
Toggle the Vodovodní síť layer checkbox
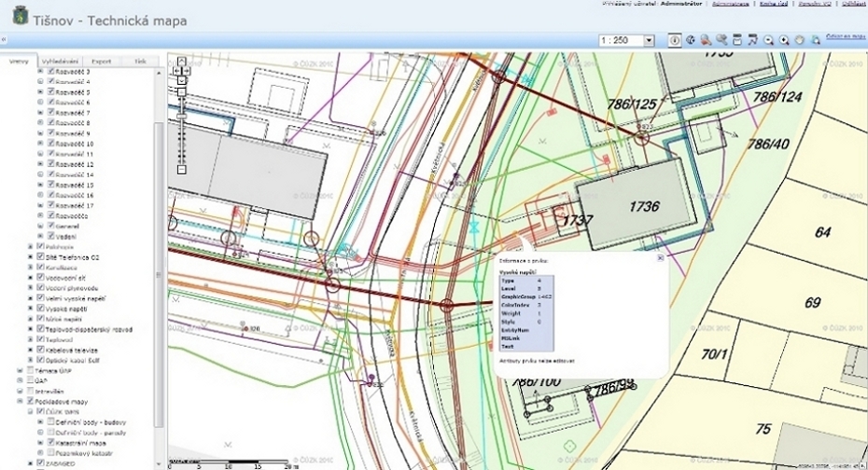tap(40, 277)
